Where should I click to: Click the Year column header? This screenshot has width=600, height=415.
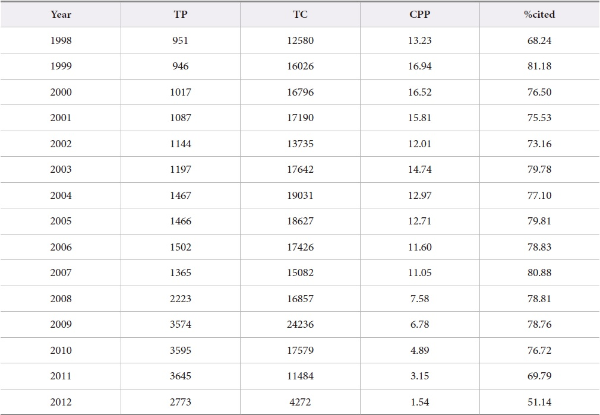[60, 15]
